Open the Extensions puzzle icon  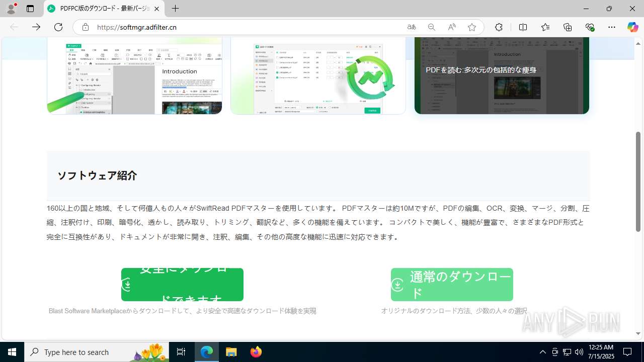tap(499, 27)
